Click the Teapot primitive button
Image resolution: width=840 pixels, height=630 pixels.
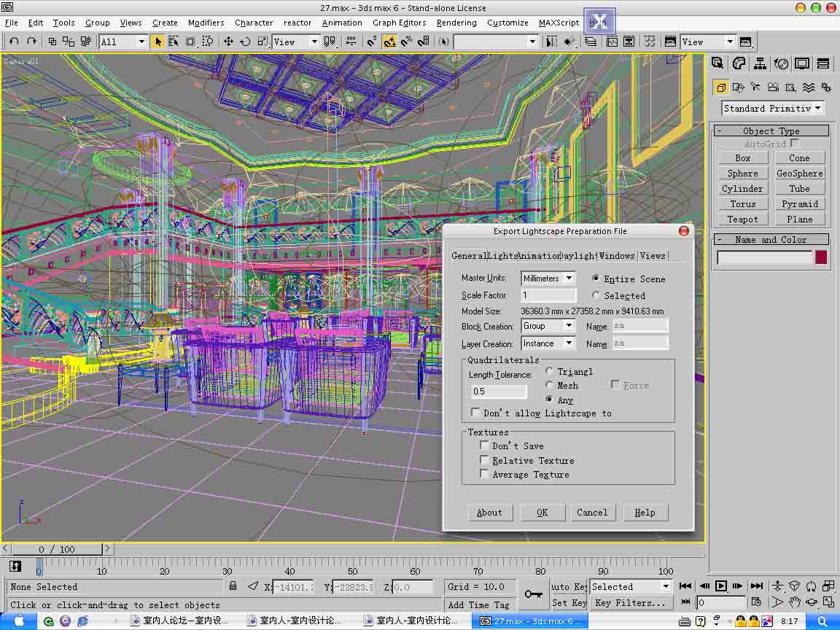click(x=742, y=219)
